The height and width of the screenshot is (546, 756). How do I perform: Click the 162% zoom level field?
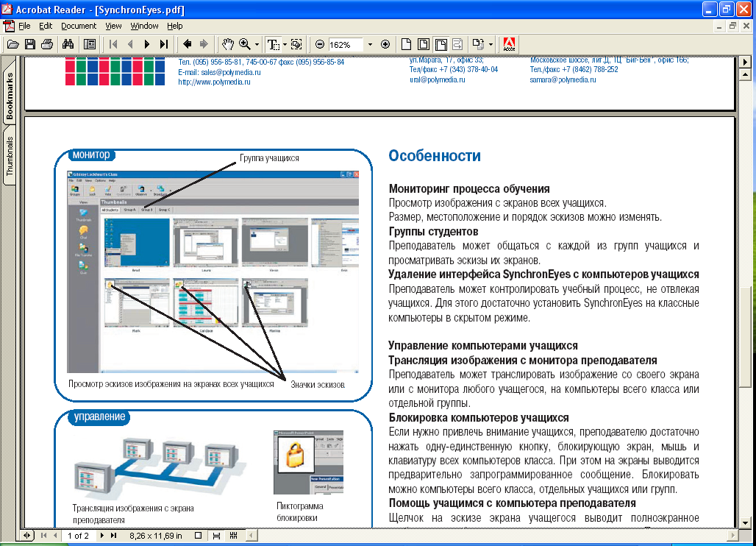pos(346,45)
